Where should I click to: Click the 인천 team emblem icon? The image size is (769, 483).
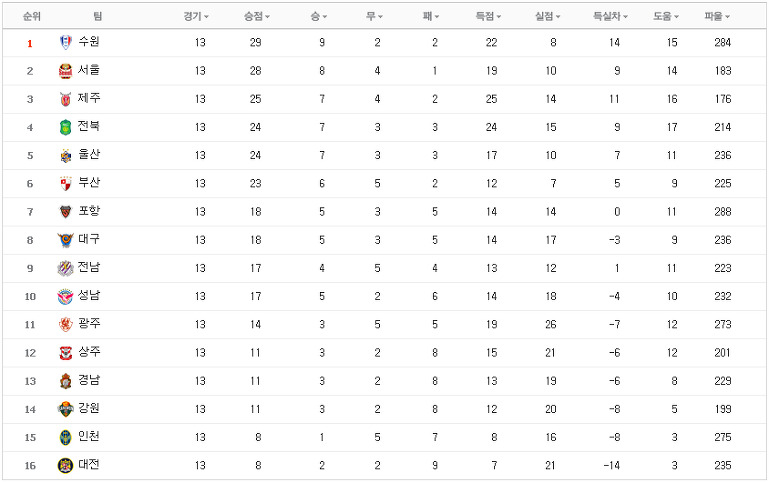[x=65, y=437]
